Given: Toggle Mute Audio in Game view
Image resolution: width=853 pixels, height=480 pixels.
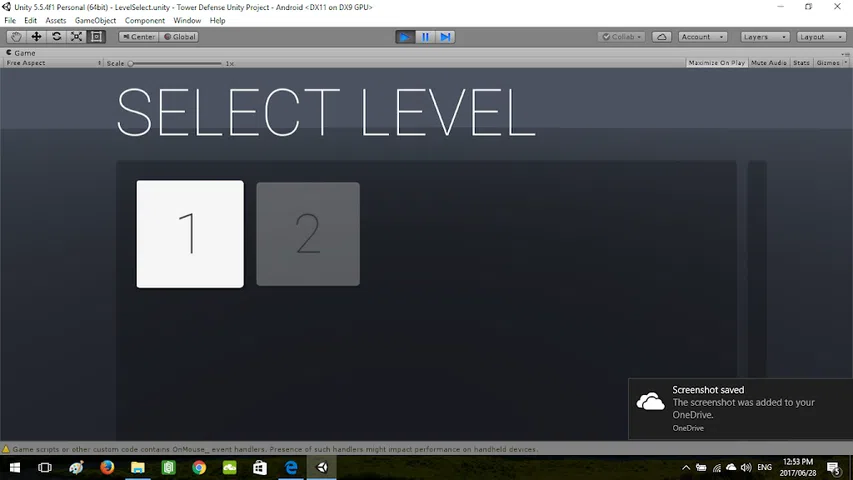Looking at the screenshot, I should pyautogui.click(x=769, y=63).
